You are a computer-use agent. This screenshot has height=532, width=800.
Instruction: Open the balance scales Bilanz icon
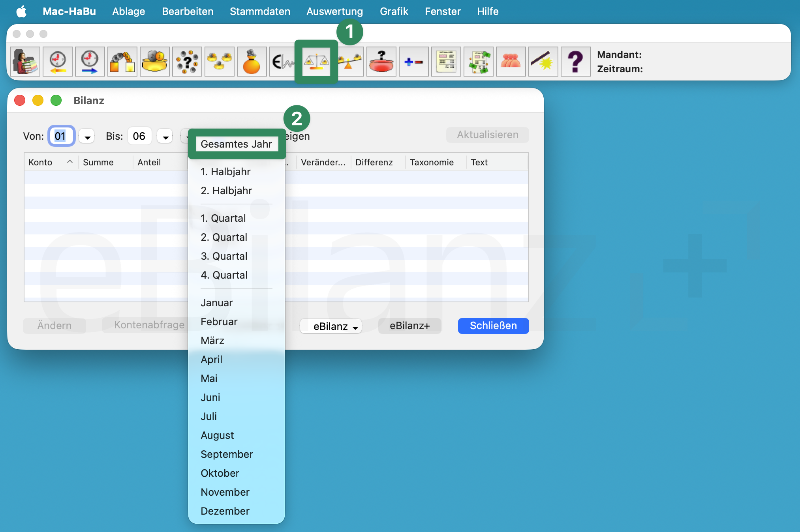(x=316, y=62)
